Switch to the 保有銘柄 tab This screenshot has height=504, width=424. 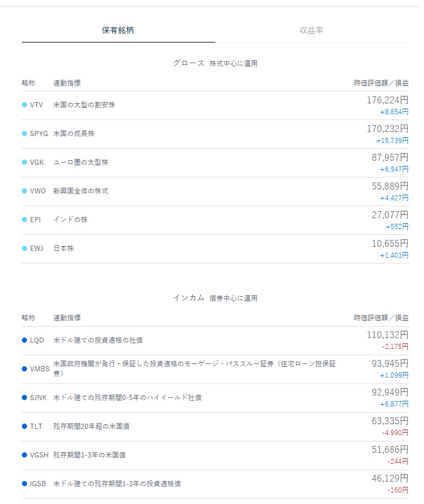[x=118, y=30]
